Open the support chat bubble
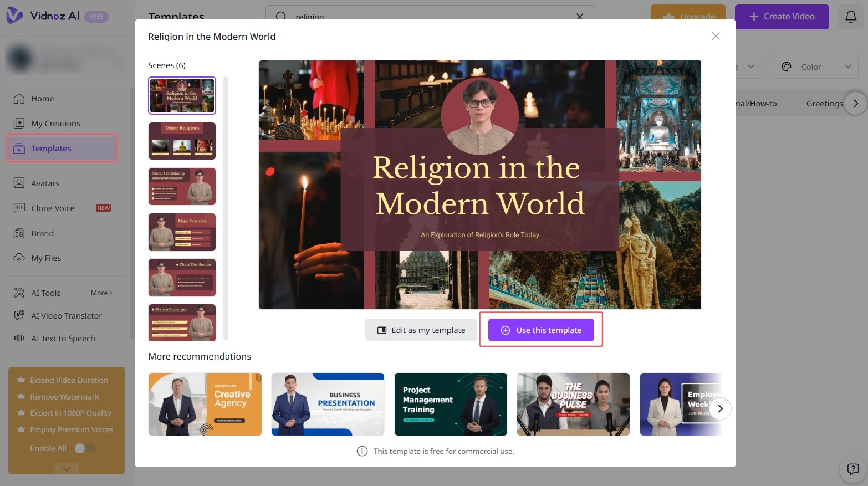868x486 pixels. (852, 469)
